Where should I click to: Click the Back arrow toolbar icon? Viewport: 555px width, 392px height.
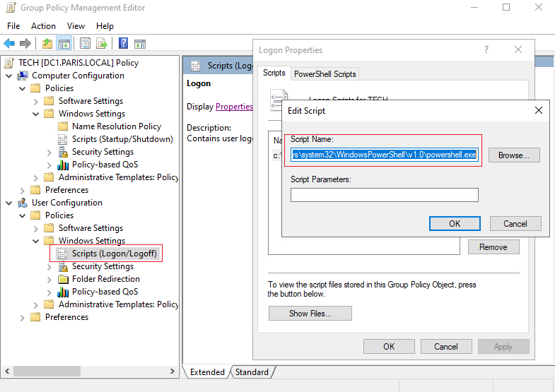(9, 44)
